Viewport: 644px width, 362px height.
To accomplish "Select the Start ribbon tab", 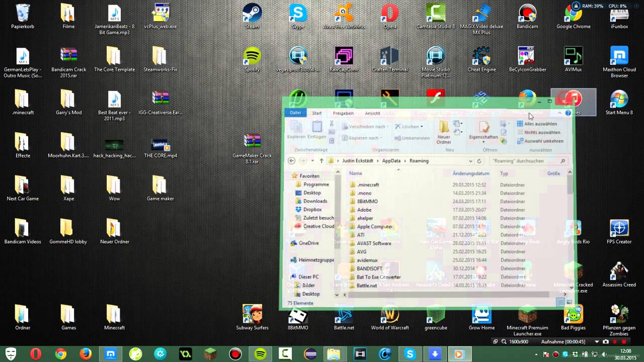I will point(316,113).
